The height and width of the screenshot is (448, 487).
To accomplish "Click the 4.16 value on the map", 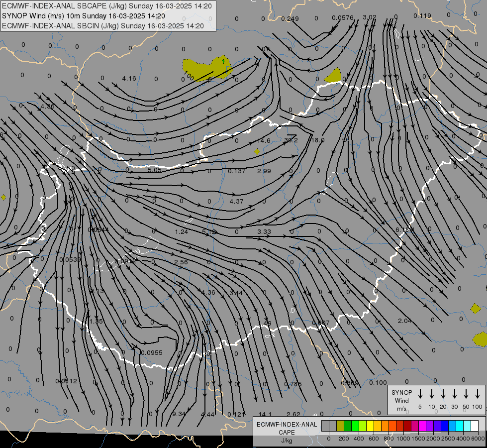I will pyautogui.click(x=129, y=79).
